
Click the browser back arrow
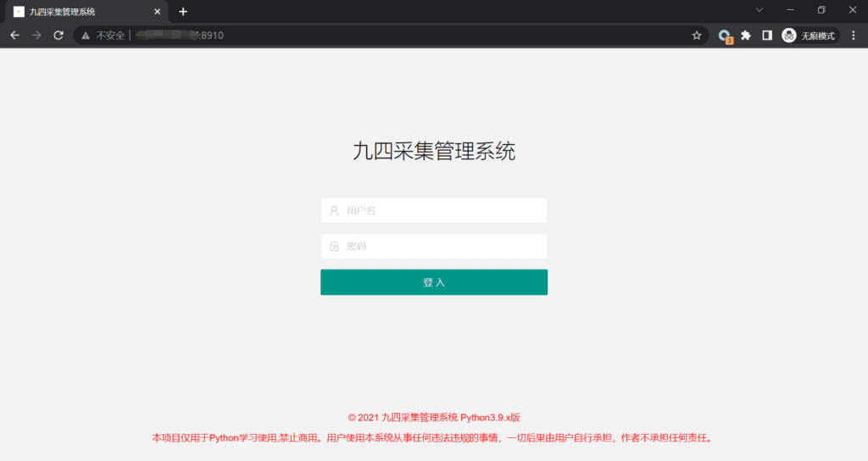pos(15,36)
